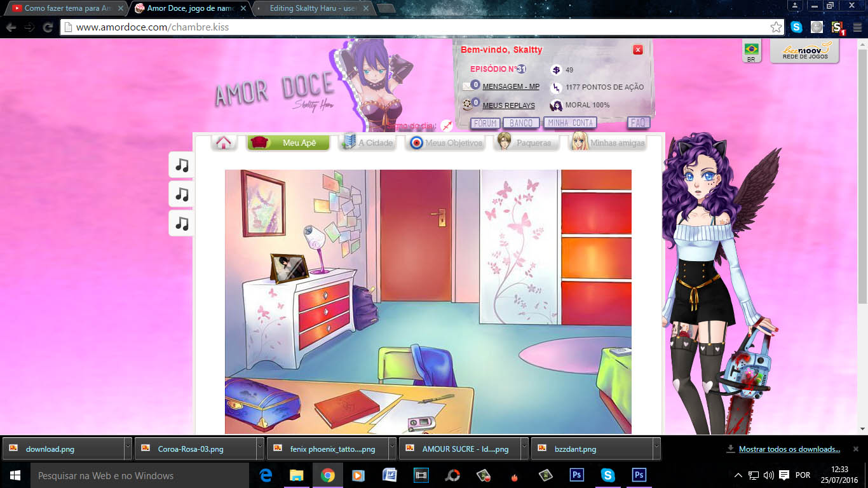Open the FAQ button
868x488 pixels.
pos(638,123)
